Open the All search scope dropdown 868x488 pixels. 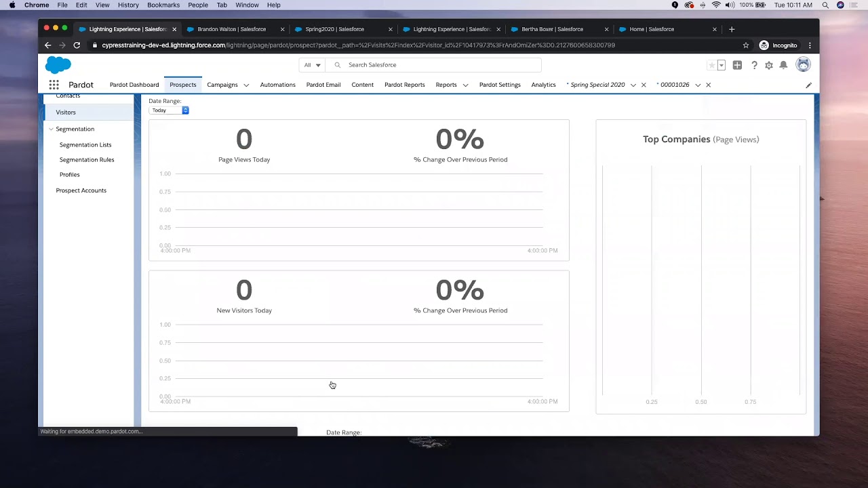[312, 65]
